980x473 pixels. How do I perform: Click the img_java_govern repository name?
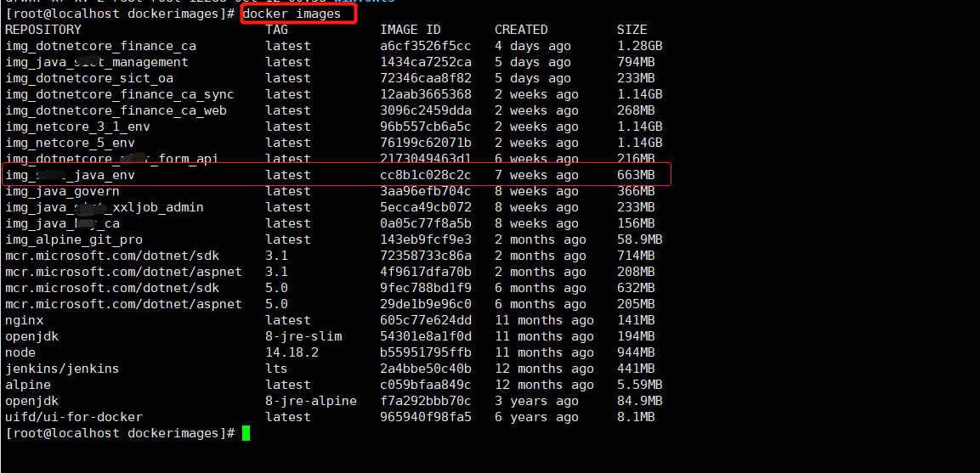click(x=63, y=191)
